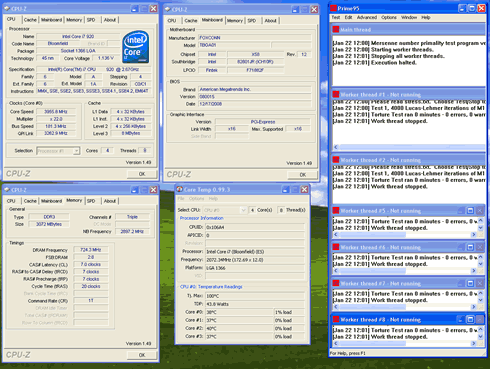490x369 pixels.
Task: Click OK in the top-left CPU-Z processor window
Action: coord(142,174)
